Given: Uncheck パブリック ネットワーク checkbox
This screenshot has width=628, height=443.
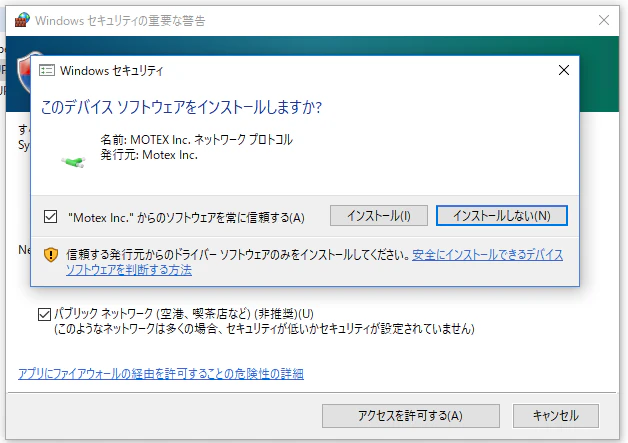Looking at the screenshot, I should point(44,314).
